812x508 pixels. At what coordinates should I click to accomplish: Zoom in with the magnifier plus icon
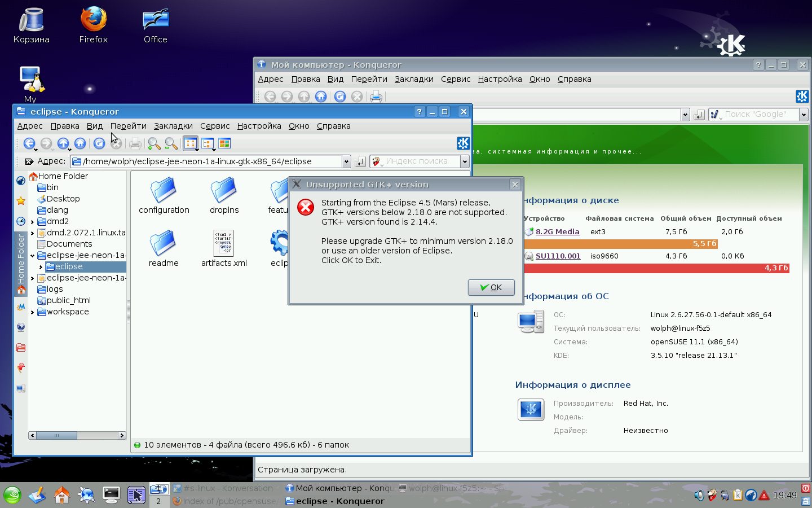154,143
